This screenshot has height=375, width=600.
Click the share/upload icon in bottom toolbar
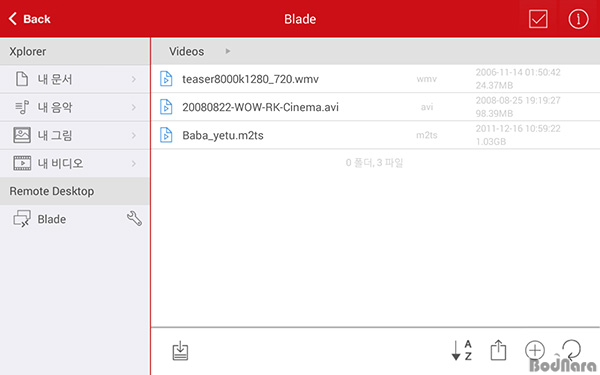tap(498, 350)
